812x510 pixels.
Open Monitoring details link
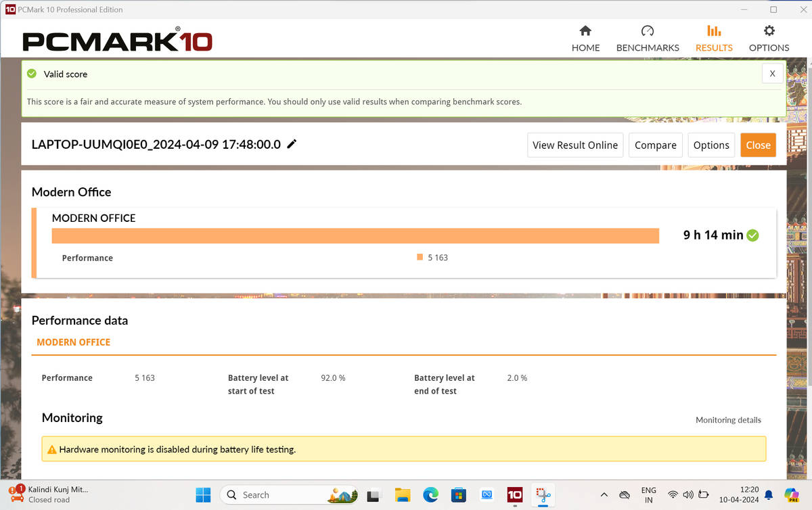pos(728,420)
